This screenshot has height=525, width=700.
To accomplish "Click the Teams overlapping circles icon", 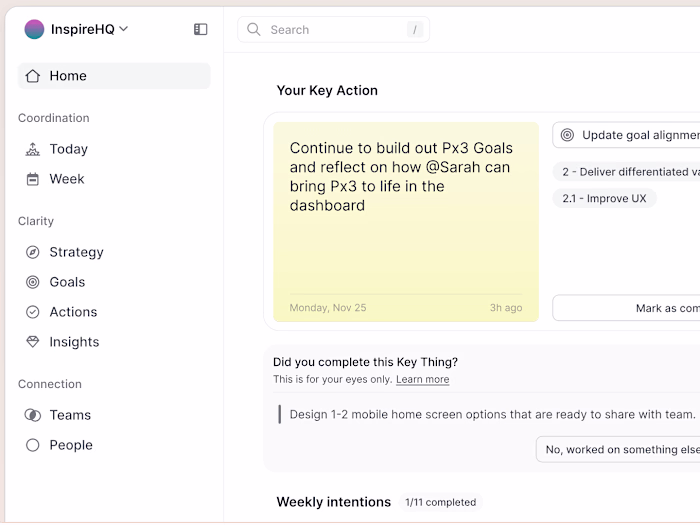I will coord(33,415).
